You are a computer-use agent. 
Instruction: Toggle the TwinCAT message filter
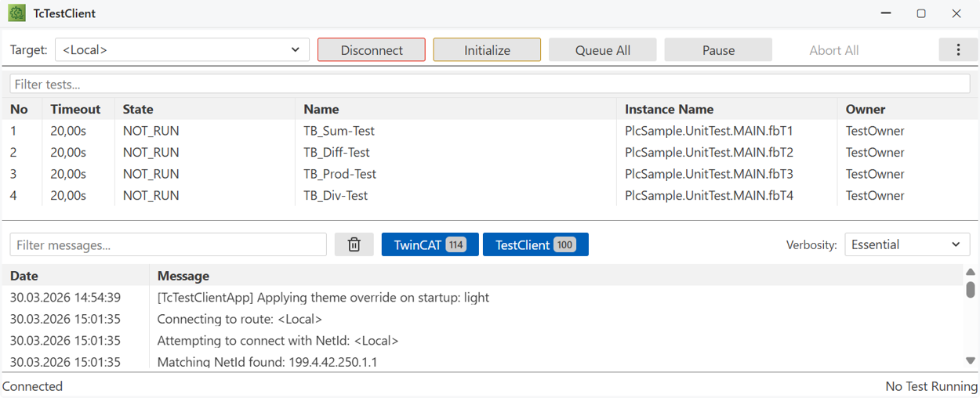[430, 244]
